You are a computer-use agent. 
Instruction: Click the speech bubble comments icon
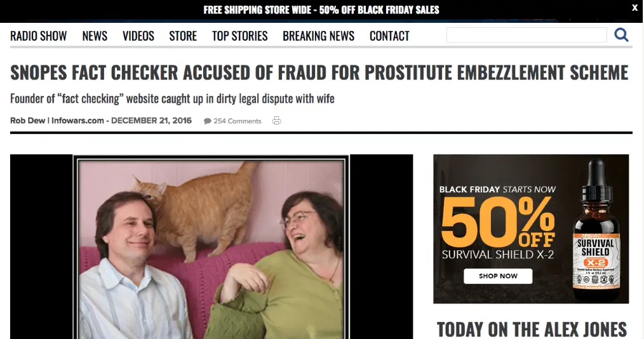click(x=208, y=121)
